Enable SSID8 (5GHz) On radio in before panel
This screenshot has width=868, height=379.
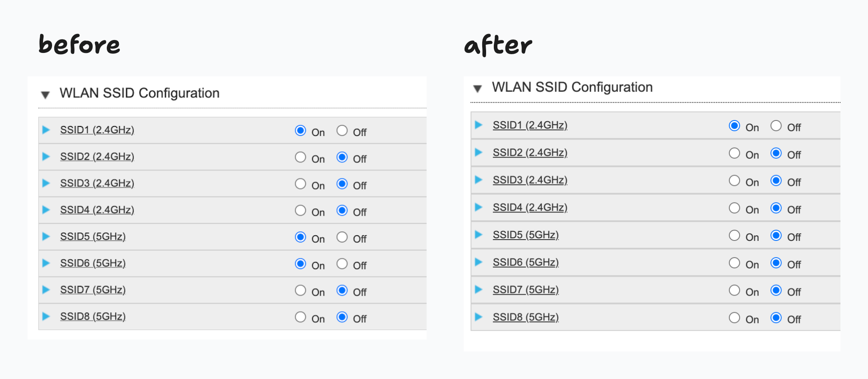coord(301,317)
